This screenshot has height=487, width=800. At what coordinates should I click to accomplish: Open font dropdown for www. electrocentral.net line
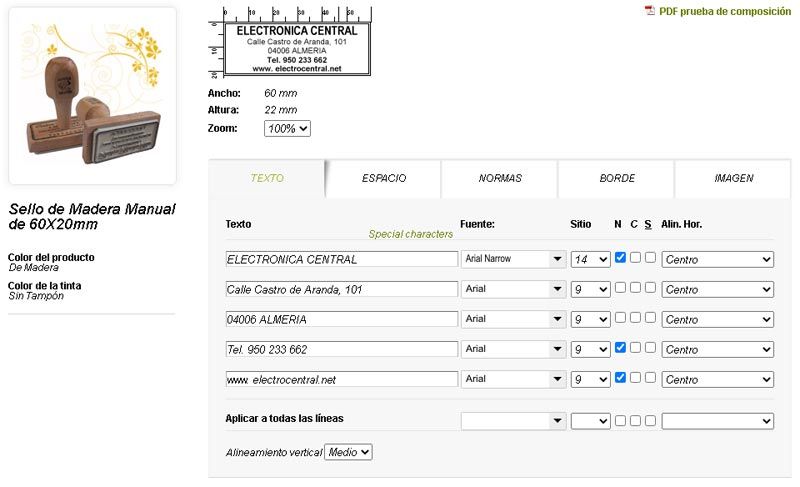[513, 379]
